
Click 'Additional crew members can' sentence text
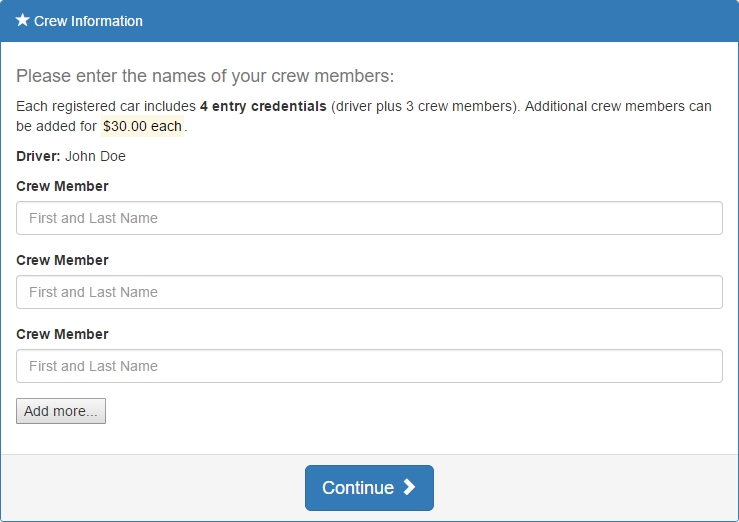pyautogui.click(x=618, y=106)
